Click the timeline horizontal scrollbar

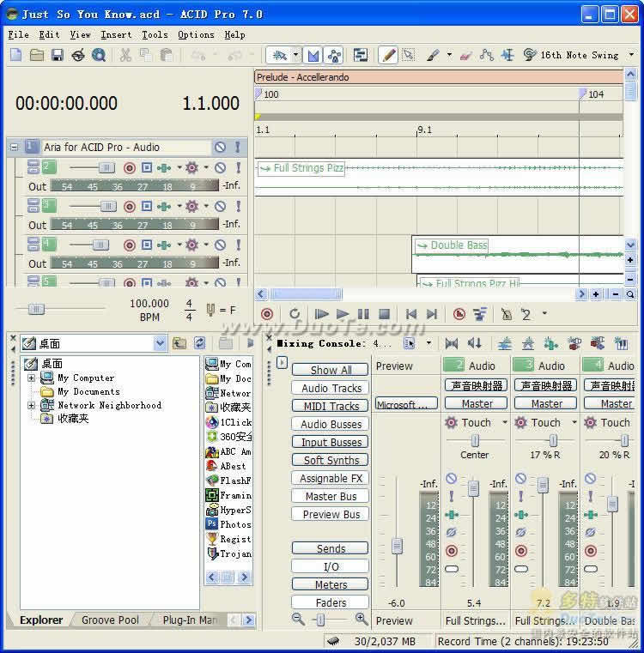[306, 294]
